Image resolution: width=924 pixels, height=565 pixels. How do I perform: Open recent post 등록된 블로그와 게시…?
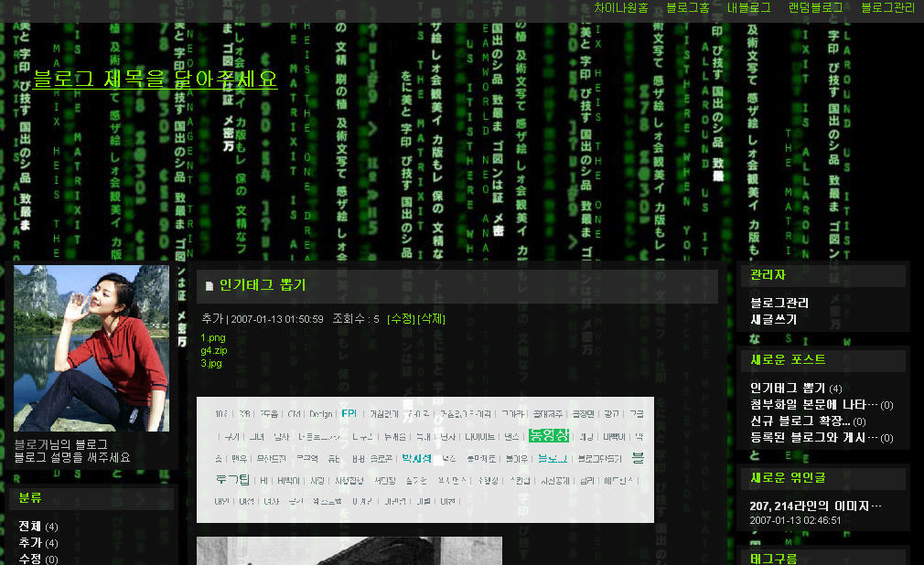click(x=822, y=438)
